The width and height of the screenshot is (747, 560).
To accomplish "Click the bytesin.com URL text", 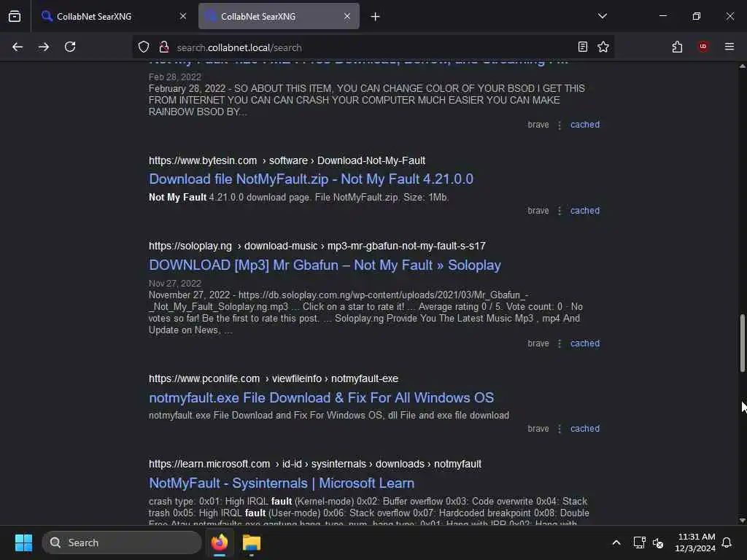I will [x=287, y=160].
